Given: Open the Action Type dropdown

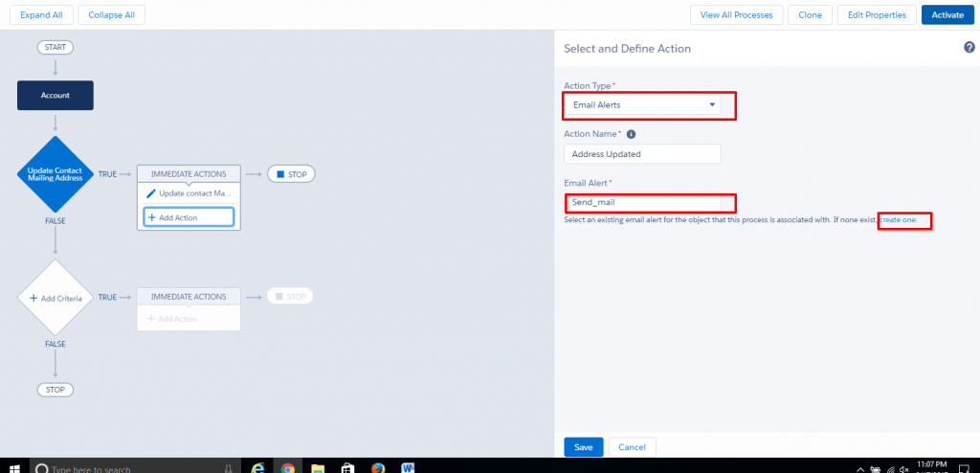Looking at the screenshot, I should point(642,105).
